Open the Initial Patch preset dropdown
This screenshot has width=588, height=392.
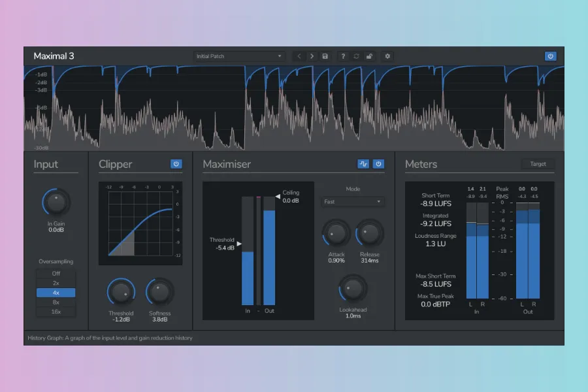[239, 56]
